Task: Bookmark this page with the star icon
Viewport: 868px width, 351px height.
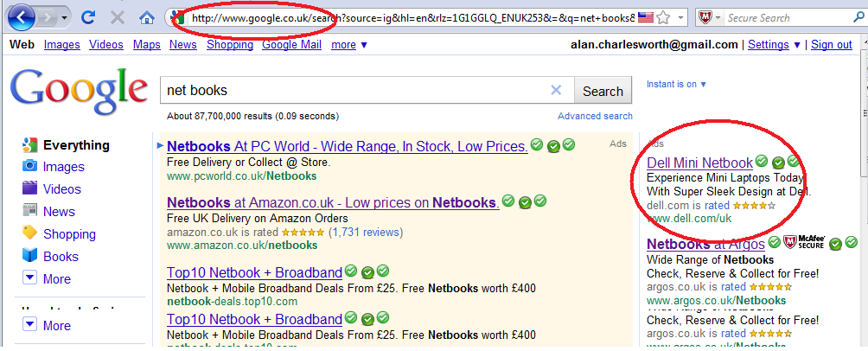Action: click(663, 17)
